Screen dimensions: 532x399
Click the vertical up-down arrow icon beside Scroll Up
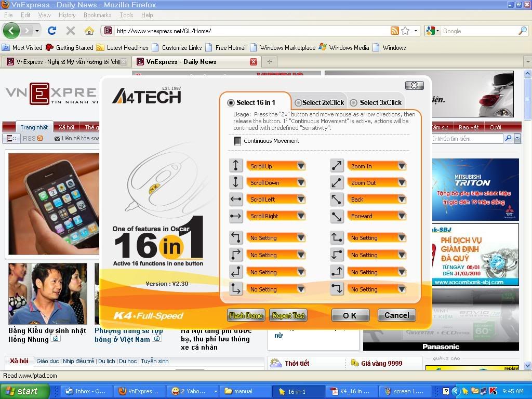tap(236, 166)
